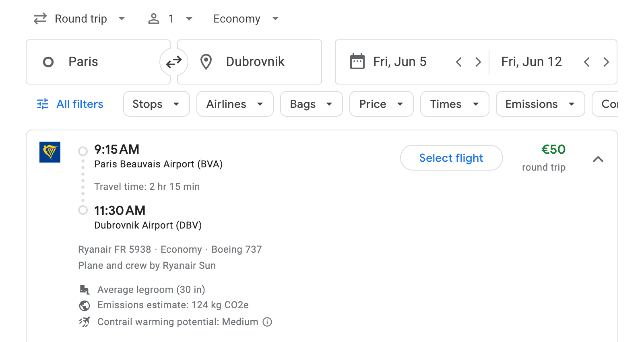Open the Price filter

(x=381, y=104)
